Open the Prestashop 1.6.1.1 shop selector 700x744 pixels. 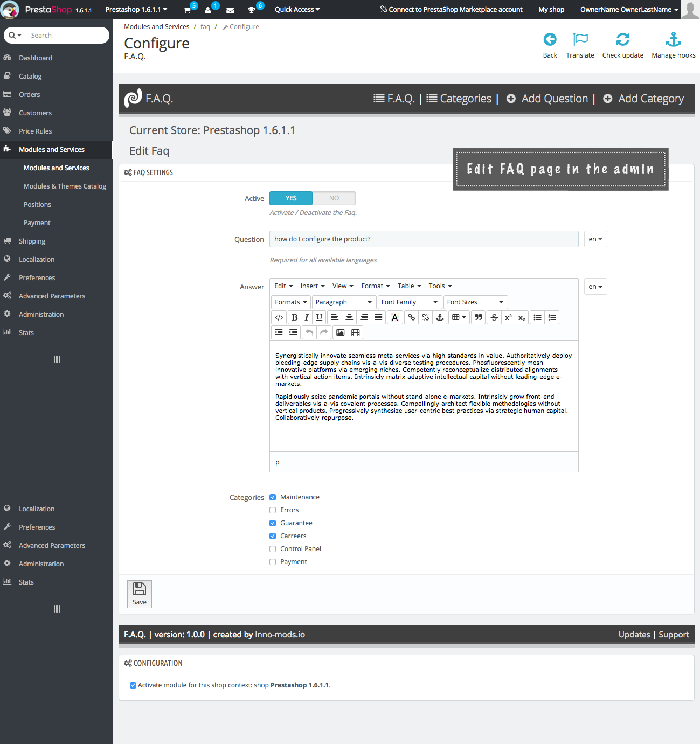pos(136,10)
